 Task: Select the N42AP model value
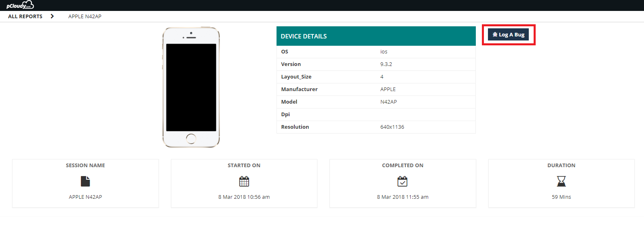tap(389, 102)
